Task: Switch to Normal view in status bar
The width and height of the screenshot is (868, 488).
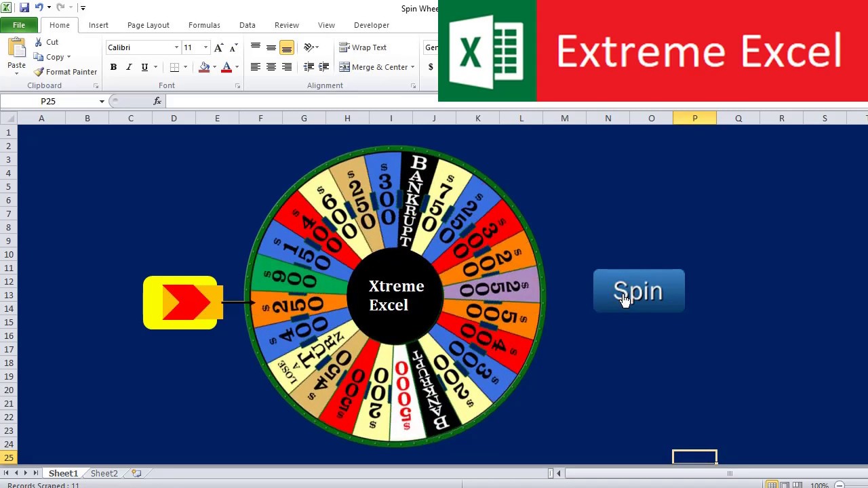Action: coord(772,485)
